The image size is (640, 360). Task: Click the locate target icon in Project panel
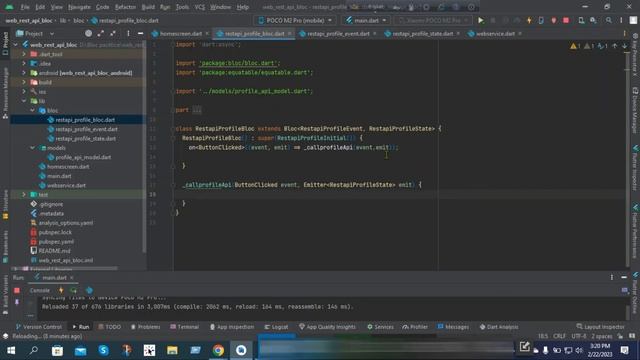click(x=88, y=33)
